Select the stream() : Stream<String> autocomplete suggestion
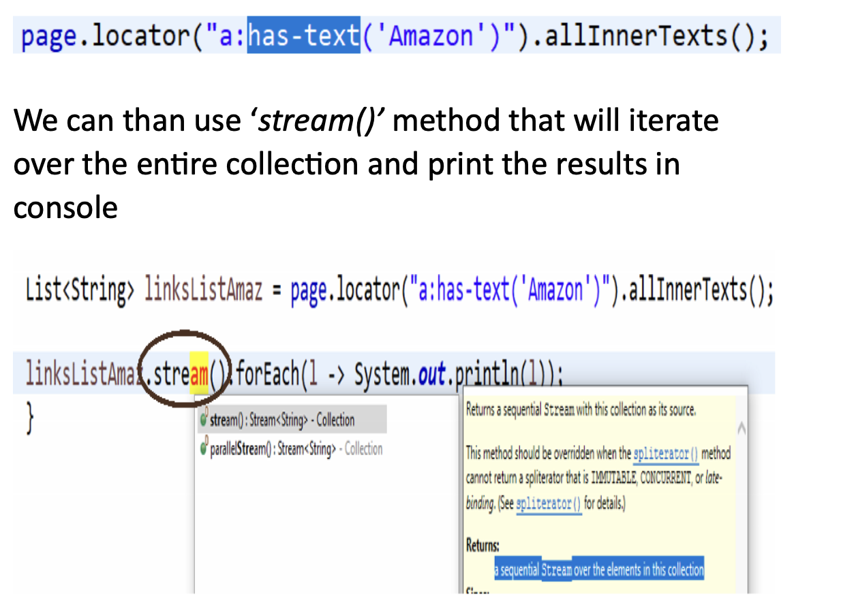Image resolution: width=841 pixels, height=616 pixels. 291,420
